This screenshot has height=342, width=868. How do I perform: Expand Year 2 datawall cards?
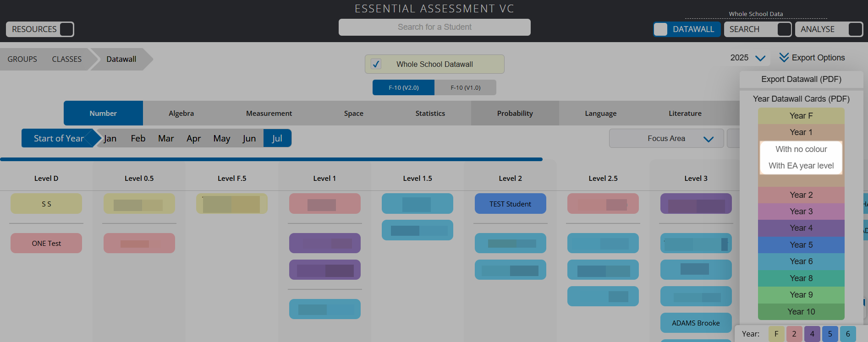(x=801, y=195)
